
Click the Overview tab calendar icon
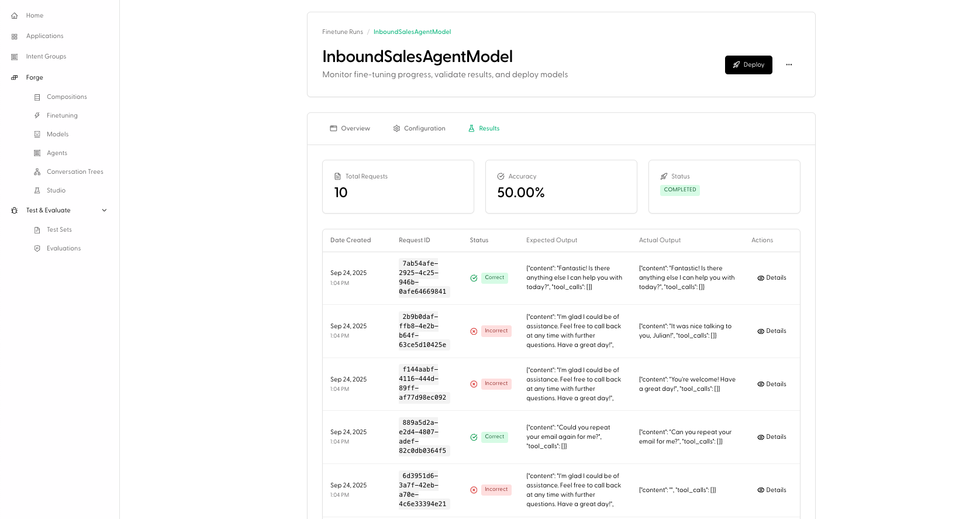333,128
